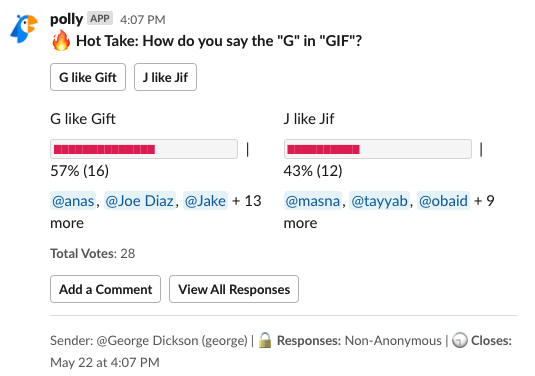
Task: Click the 4:07 PM message timestamp
Action: coord(143,20)
